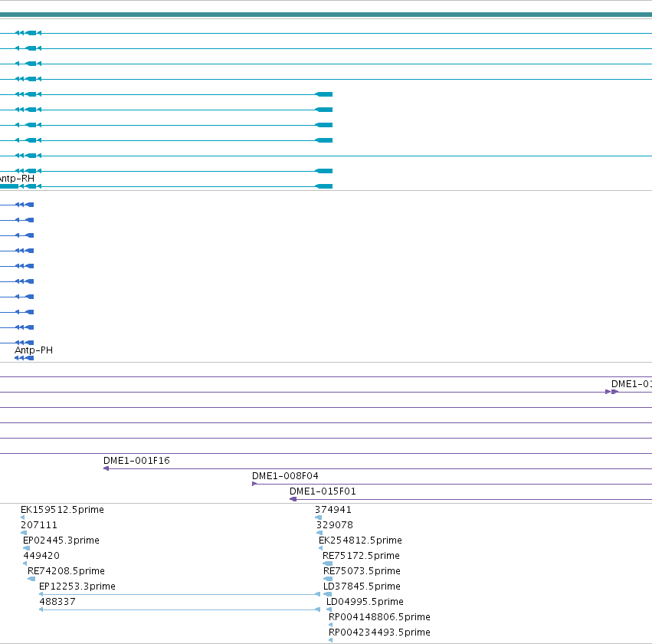
Task: Select the 488337 EST label
Action: pos(57,602)
